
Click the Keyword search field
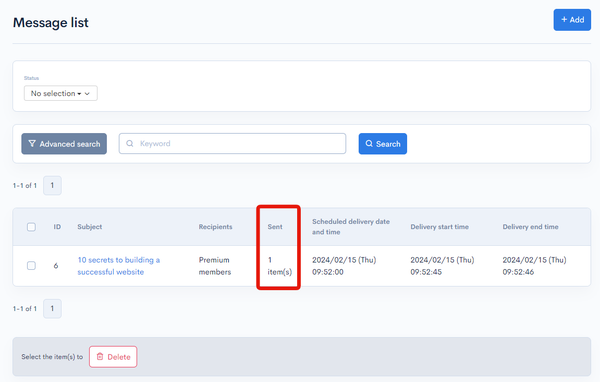[232, 144]
